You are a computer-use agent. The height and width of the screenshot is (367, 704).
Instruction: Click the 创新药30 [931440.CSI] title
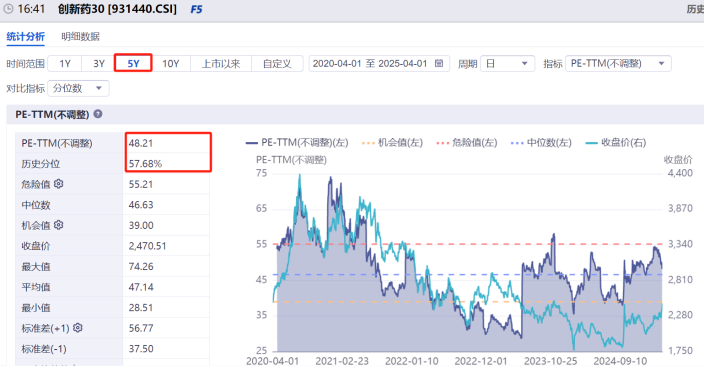117,9
